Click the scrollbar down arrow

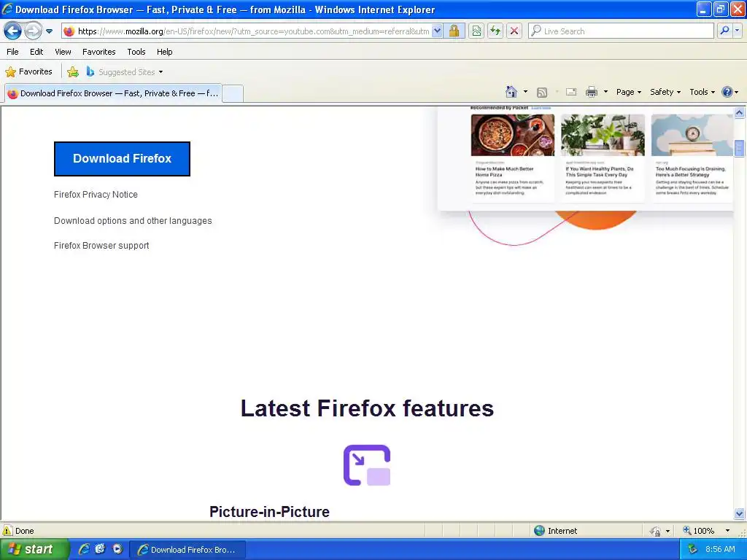click(740, 513)
